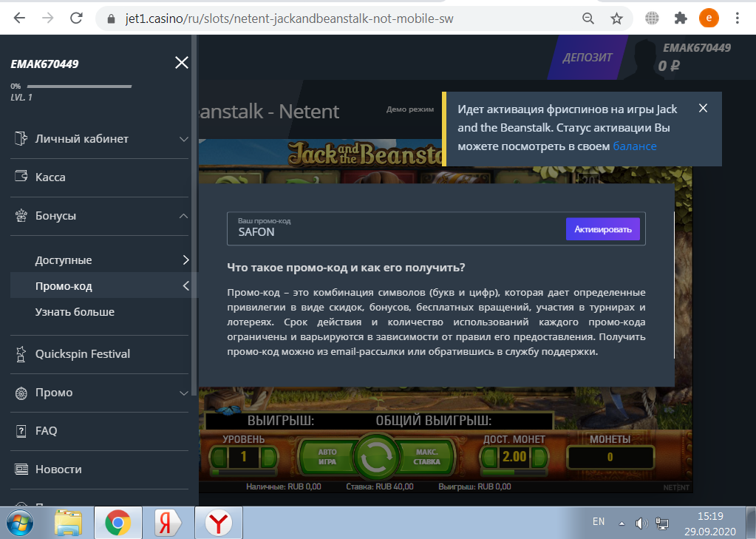Open Google Chrome from the taskbar
This screenshot has width=756, height=539.
[x=116, y=523]
